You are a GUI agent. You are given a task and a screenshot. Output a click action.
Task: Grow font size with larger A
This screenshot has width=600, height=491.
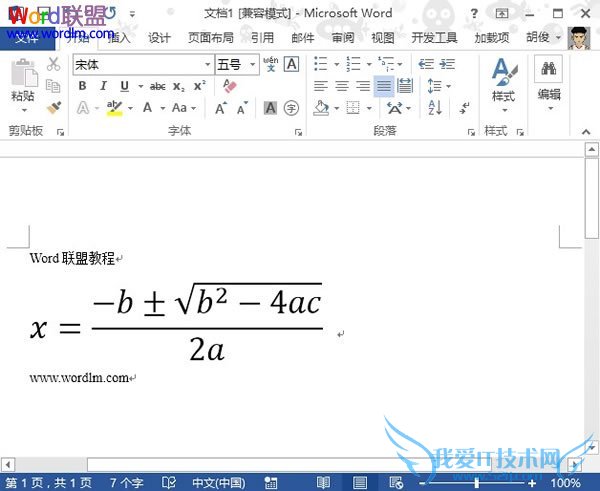(221, 108)
